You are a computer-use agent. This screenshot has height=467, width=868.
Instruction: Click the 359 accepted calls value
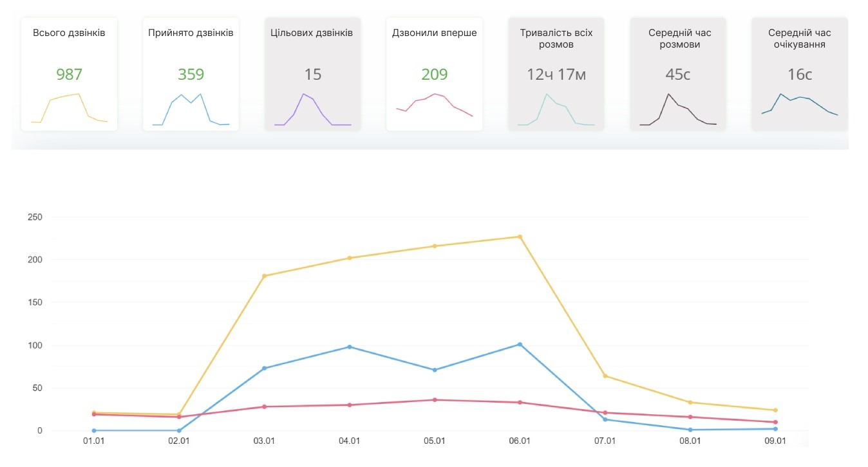[191, 75]
